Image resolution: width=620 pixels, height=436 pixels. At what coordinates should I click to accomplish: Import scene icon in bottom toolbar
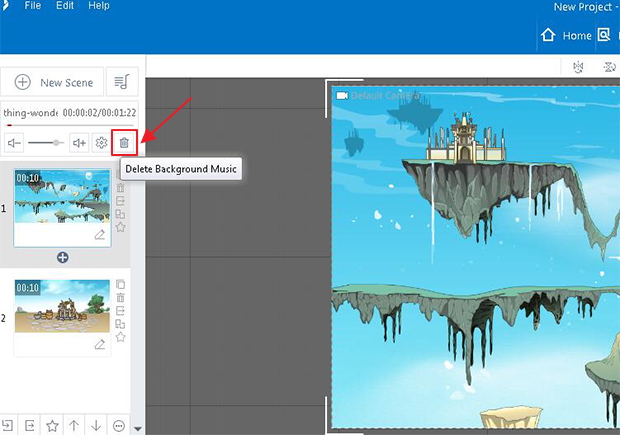point(7,425)
